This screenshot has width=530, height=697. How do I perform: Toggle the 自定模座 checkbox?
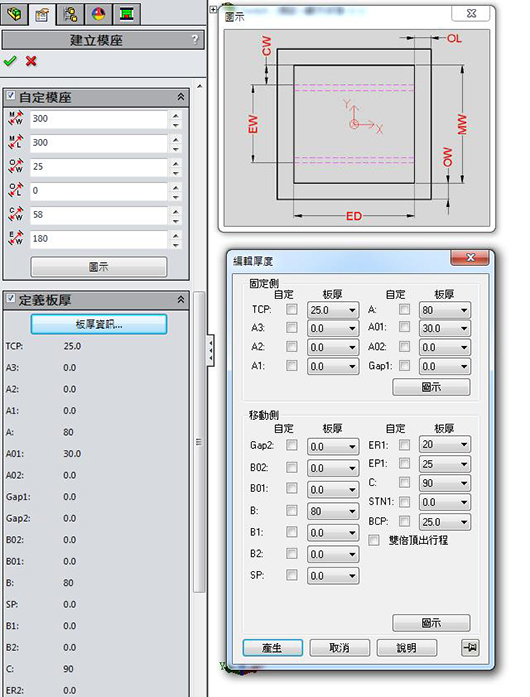pyautogui.click(x=11, y=95)
